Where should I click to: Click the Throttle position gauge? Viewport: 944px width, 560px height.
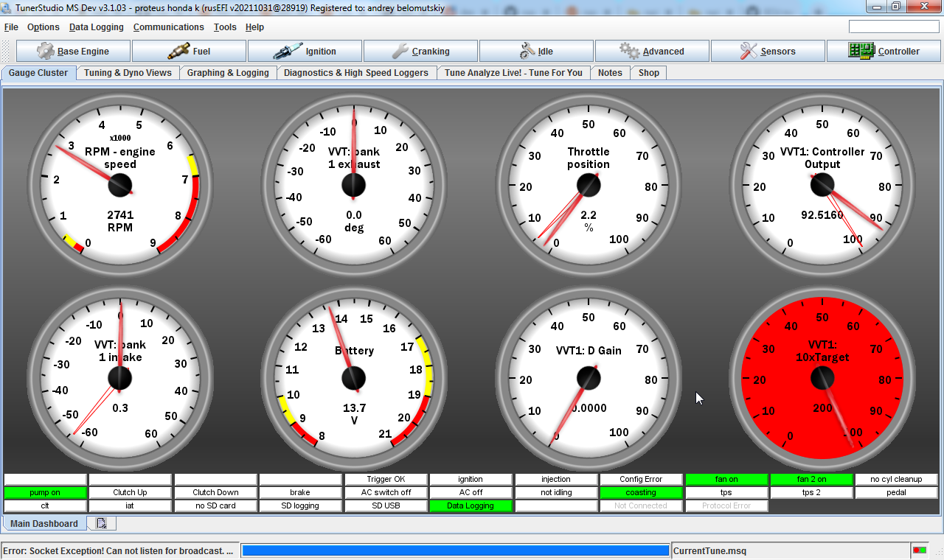point(588,184)
